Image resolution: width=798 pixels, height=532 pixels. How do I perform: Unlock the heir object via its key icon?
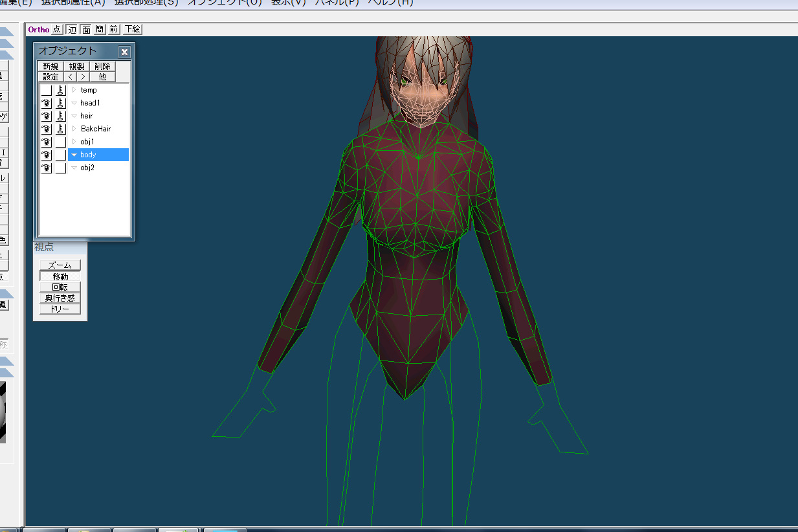[60, 116]
